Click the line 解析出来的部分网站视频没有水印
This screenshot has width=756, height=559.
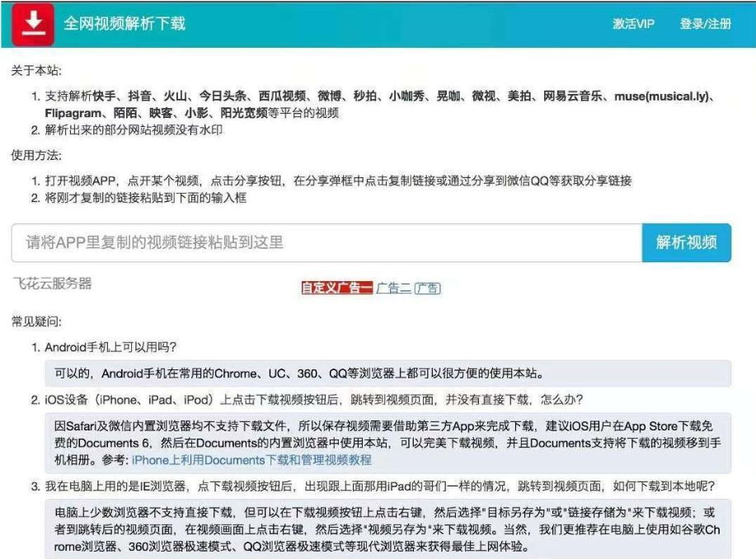tap(134, 129)
